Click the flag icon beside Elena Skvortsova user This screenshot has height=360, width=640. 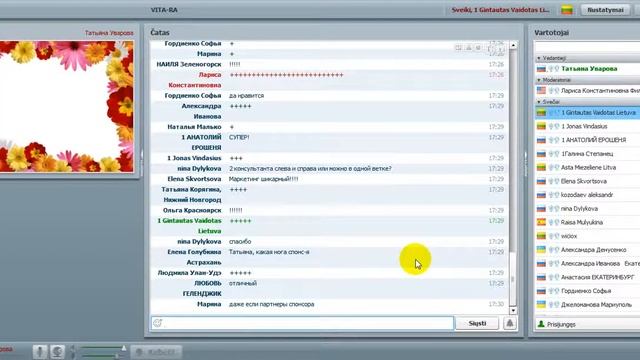541,181
